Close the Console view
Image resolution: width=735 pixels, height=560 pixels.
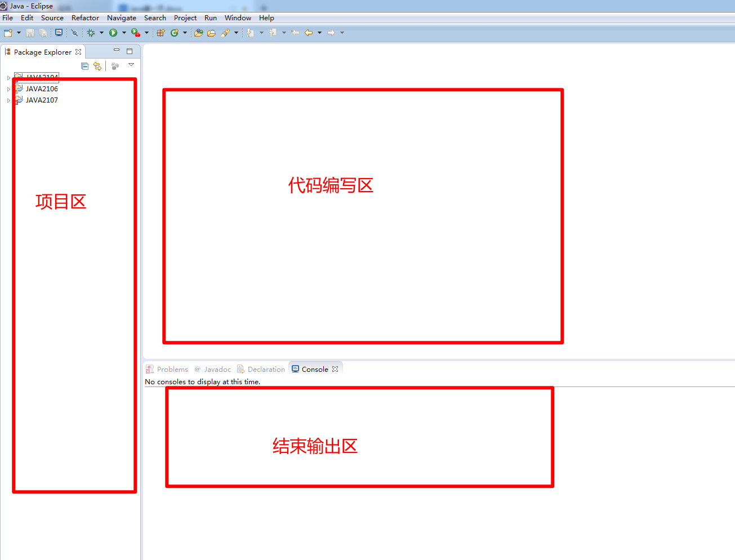(335, 369)
